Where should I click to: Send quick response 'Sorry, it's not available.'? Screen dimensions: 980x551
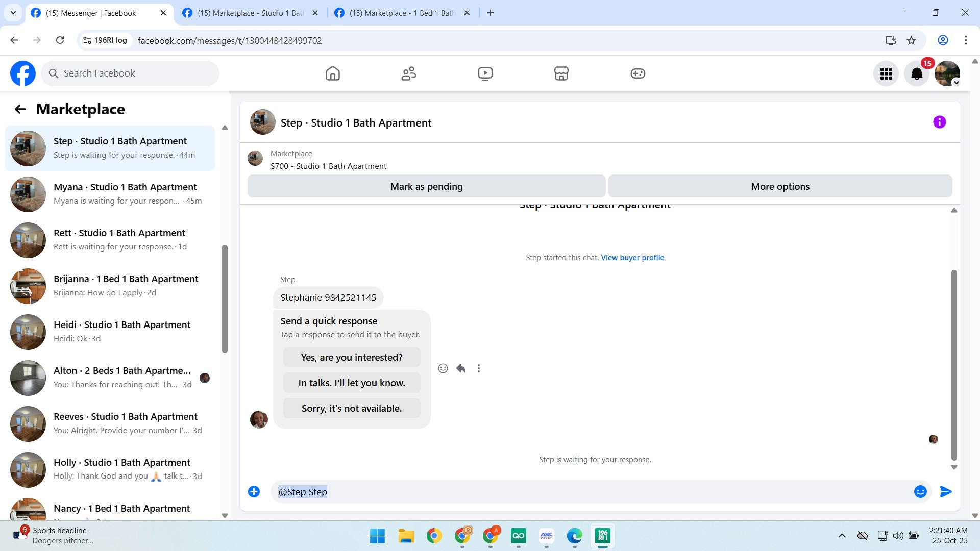tap(352, 409)
